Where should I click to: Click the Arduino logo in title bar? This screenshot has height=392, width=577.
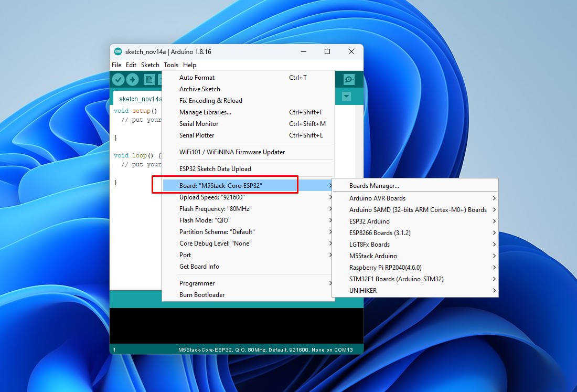[x=118, y=51]
